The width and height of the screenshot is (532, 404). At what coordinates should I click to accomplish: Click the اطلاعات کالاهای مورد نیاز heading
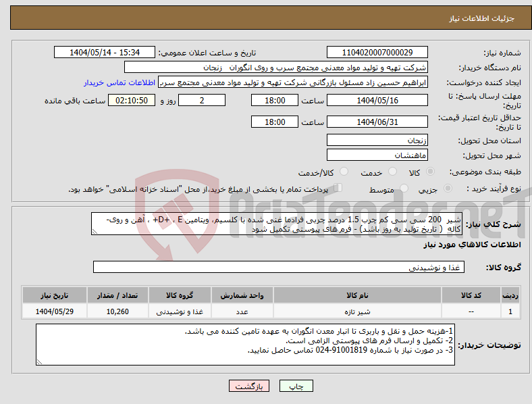click(x=472, y=245)
